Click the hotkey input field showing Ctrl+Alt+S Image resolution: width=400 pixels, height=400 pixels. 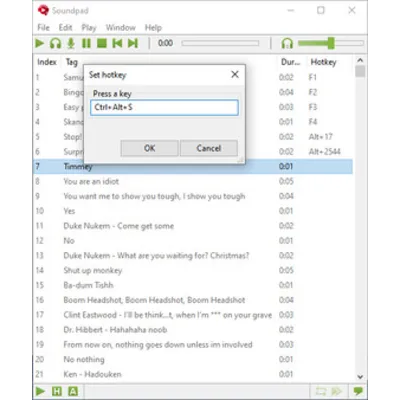(164, 107)
